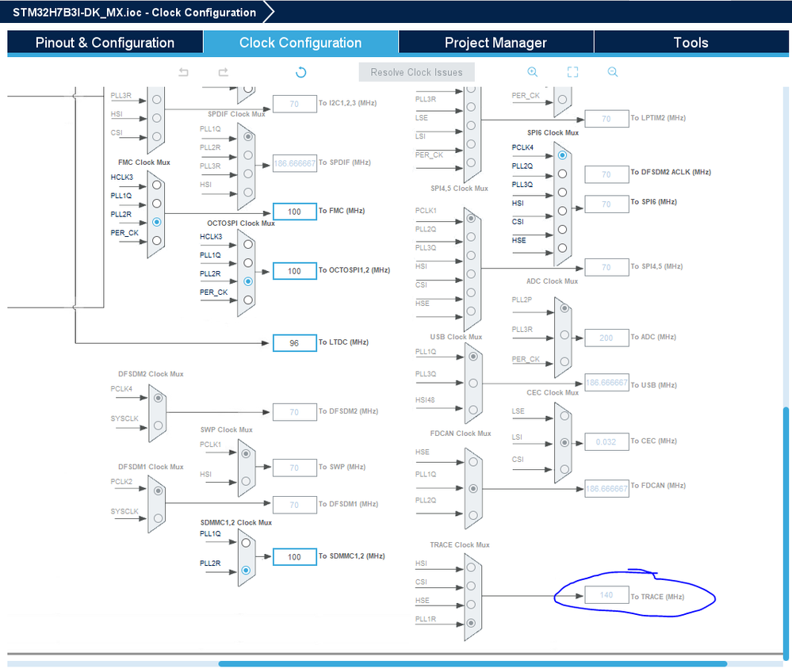Click the undo arrow icon
The width and height of the screenshot is (792, 672).
[183, 72]
